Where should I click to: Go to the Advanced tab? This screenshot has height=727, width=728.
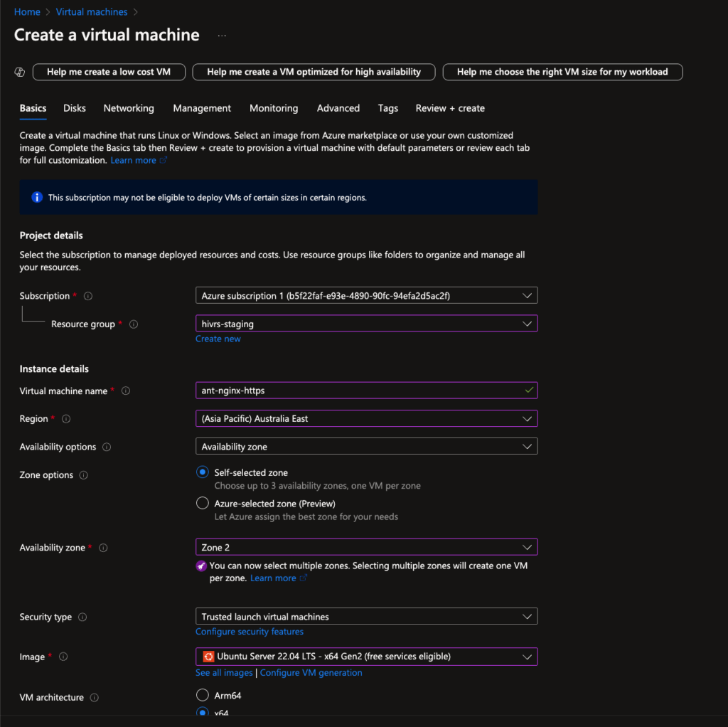(x=338, y=108)
